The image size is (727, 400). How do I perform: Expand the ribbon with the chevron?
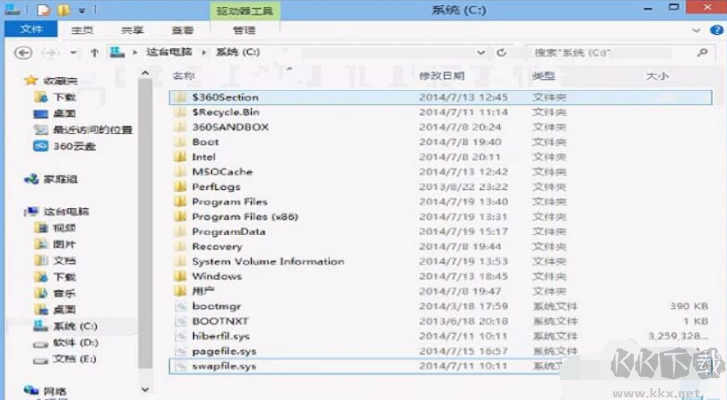[x=696, y=31]
